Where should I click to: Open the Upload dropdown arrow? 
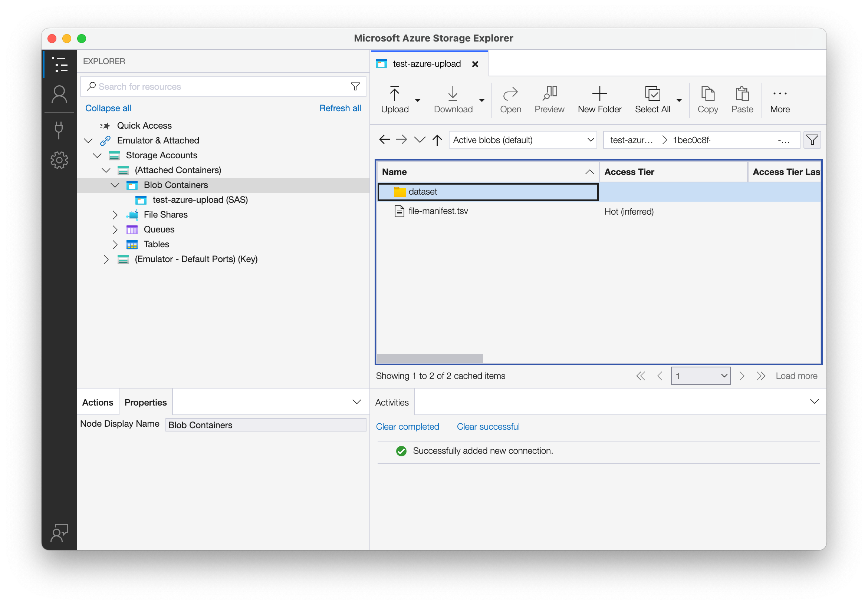417,100
